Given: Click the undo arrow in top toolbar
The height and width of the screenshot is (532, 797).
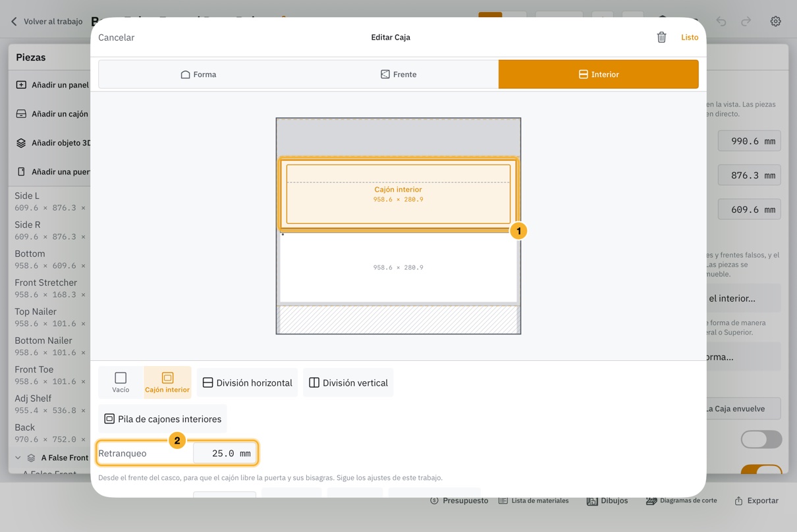Looking at the screenshot, I should 721,21.
